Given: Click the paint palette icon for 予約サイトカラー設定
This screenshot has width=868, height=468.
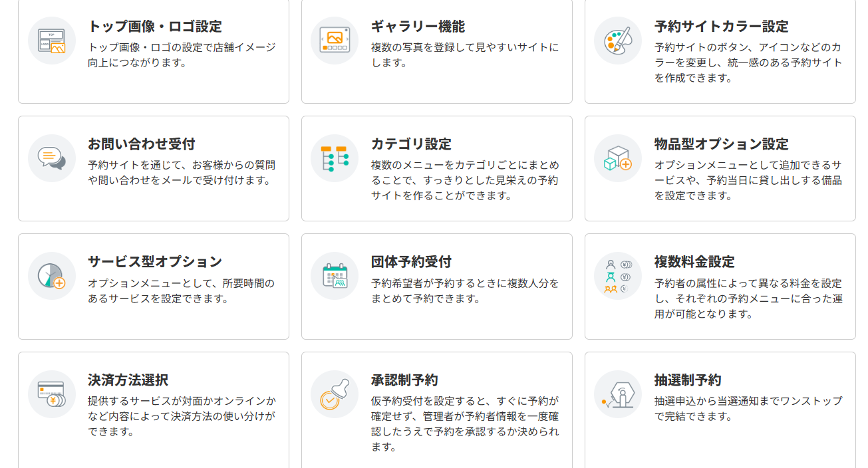Looking at the screenshot, I should 618,41.
